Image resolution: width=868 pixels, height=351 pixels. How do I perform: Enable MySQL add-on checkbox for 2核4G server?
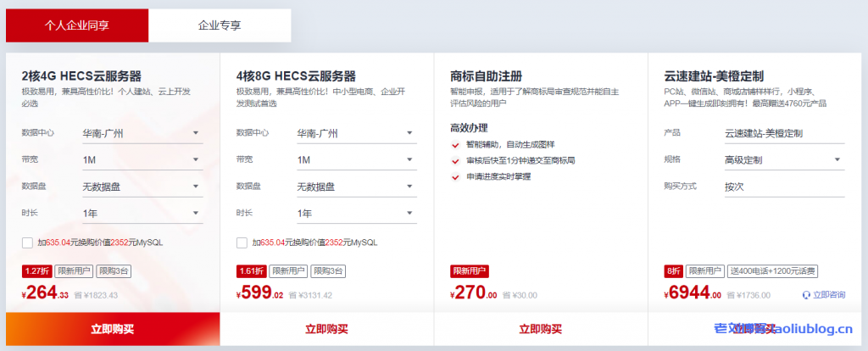point(28,243)
